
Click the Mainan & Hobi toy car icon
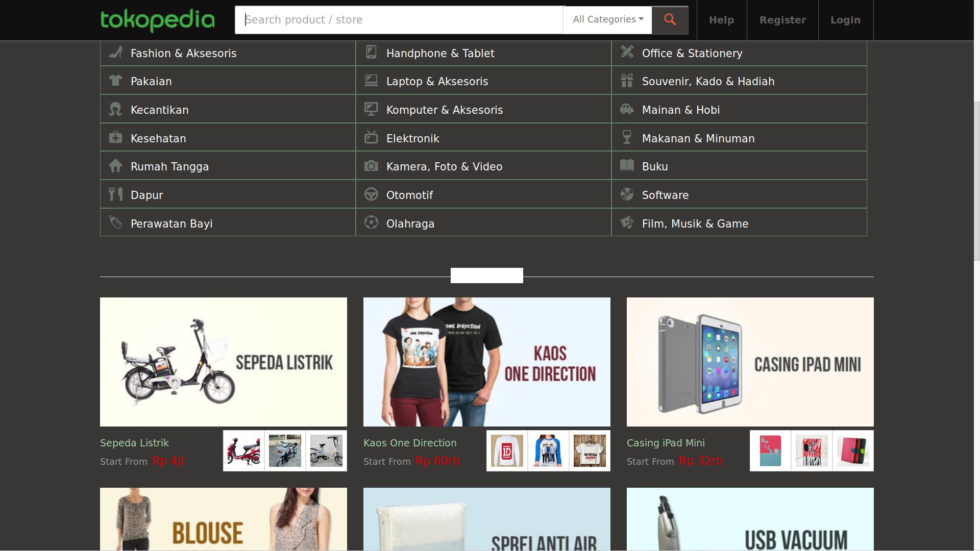coord(627,109)
